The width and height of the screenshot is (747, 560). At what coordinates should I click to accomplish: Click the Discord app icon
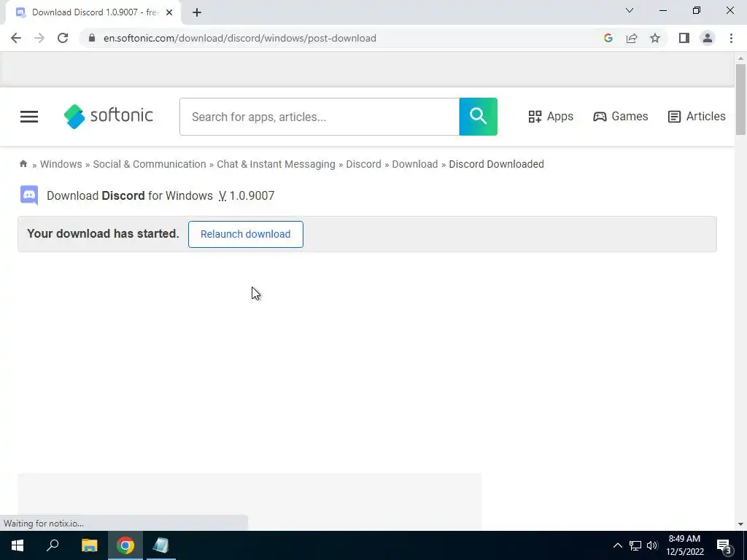click(x=29, y=195)
